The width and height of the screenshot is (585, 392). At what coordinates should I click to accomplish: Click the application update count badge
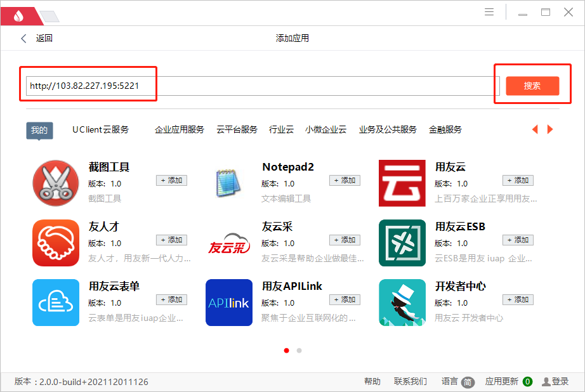(x=527, y=382)
